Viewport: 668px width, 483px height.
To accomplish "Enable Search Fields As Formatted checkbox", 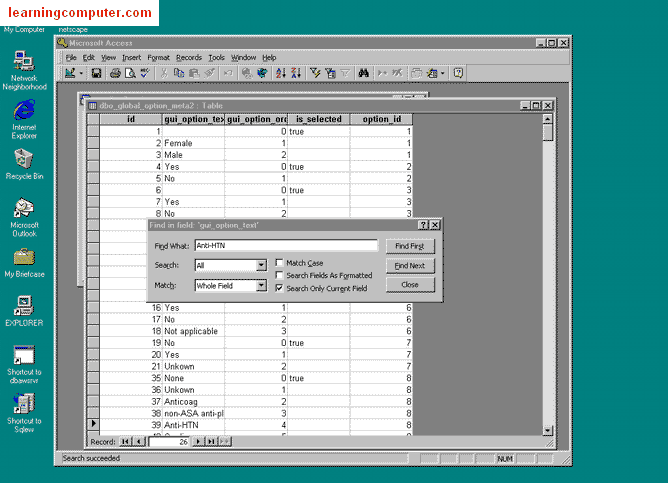I will 279,275.
